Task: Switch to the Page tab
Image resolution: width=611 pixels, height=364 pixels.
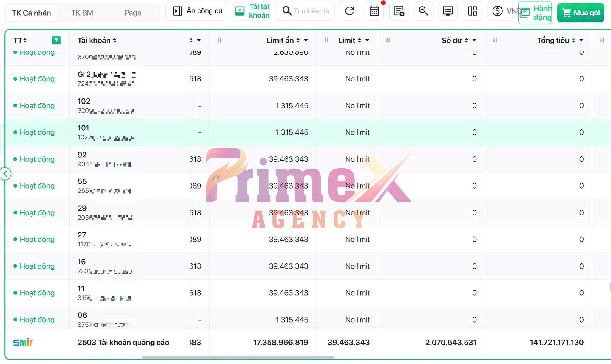Action: [133, 13]
